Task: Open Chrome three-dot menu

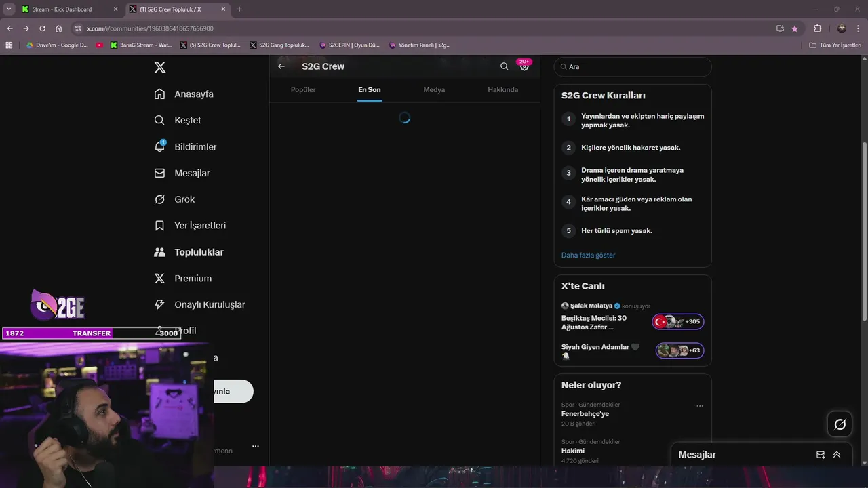Action: (859, 28)
